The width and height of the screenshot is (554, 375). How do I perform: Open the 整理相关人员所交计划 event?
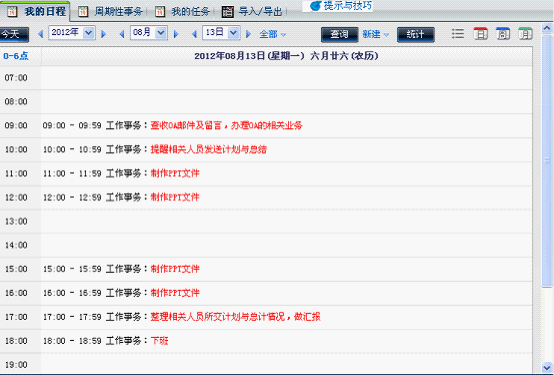pos(235,317)
